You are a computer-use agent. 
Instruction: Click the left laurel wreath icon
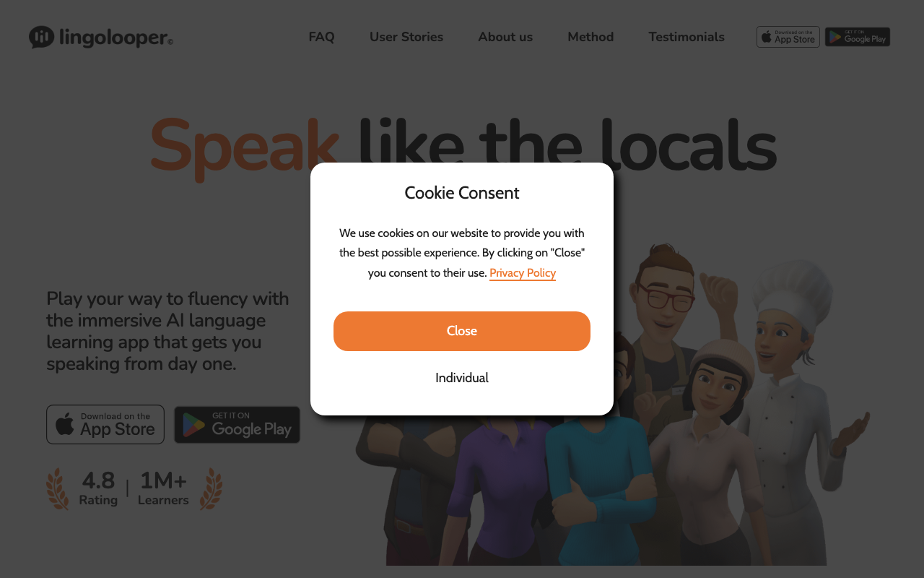58,489
